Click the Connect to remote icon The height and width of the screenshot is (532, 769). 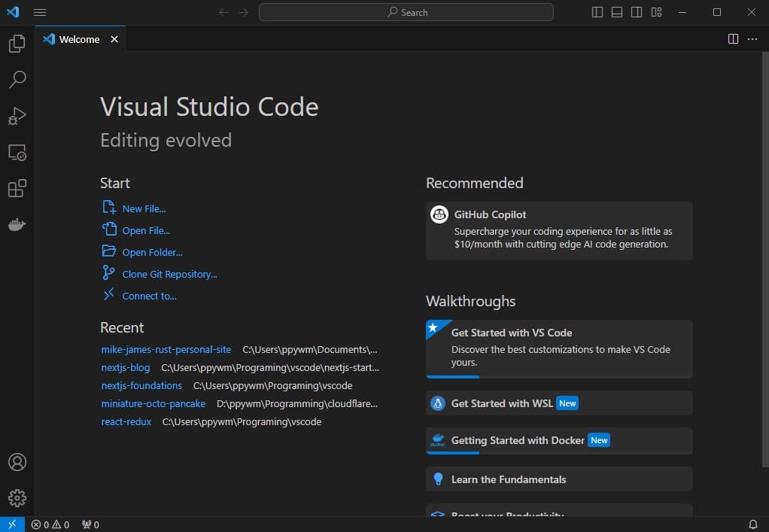pyautogui.click(x=109, y=294)
